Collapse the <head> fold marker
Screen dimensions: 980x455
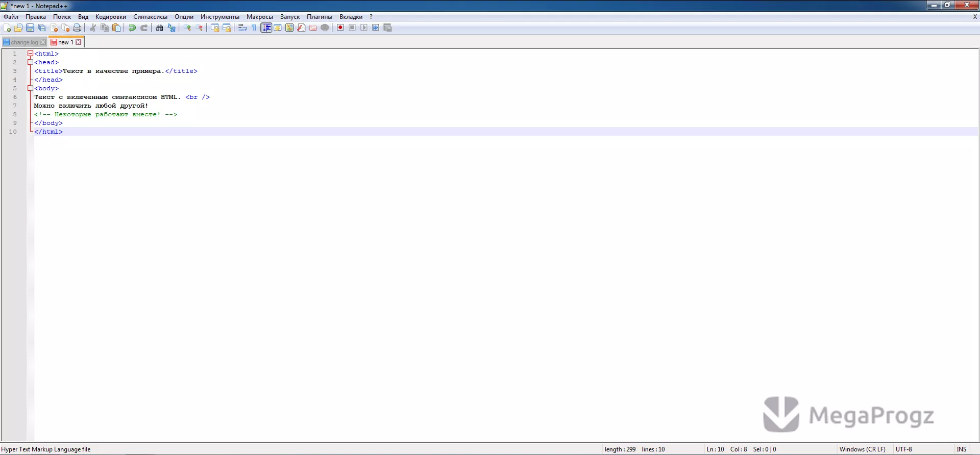tap(30, 62)
